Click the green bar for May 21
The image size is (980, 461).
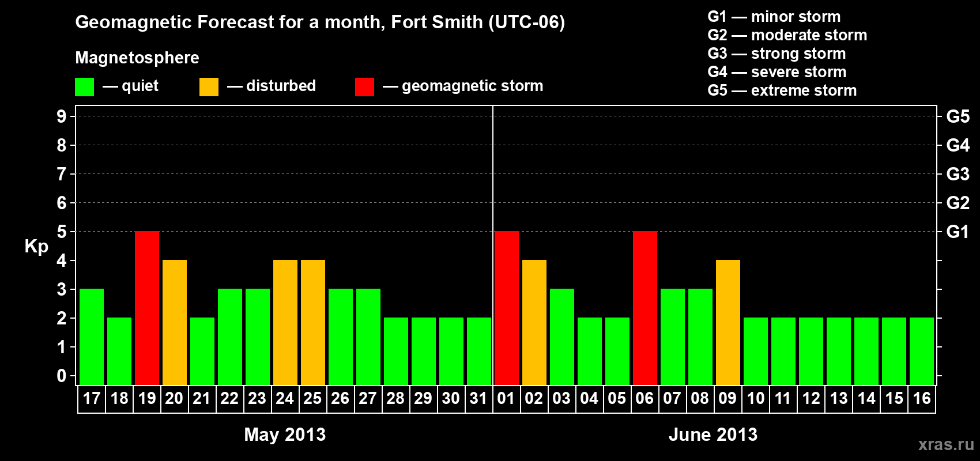click(202, 352)
